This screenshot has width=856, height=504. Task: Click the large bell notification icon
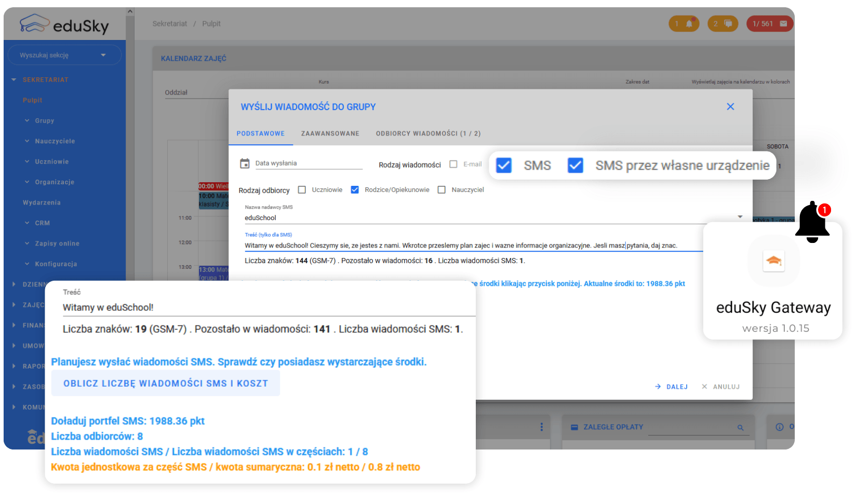[812, 222]
